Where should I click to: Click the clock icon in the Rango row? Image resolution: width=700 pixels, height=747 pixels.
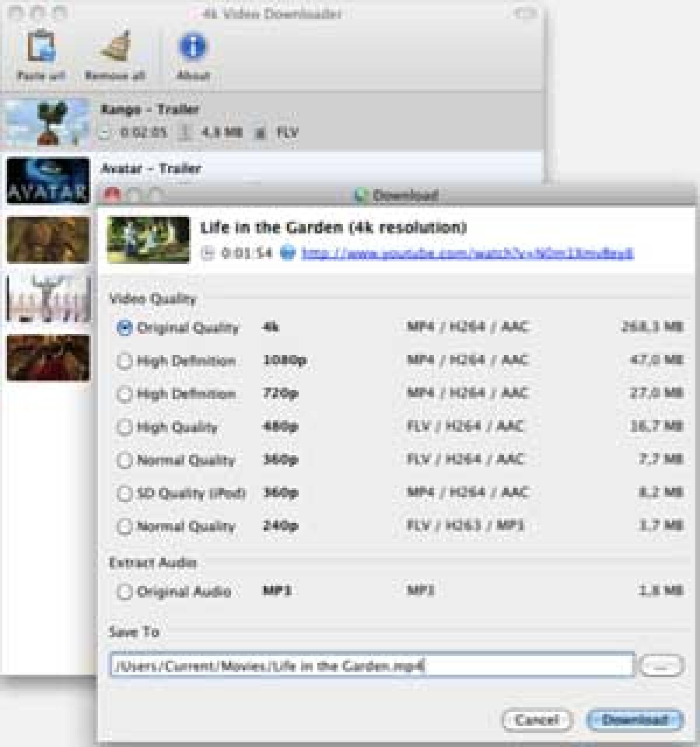(105, 132)
